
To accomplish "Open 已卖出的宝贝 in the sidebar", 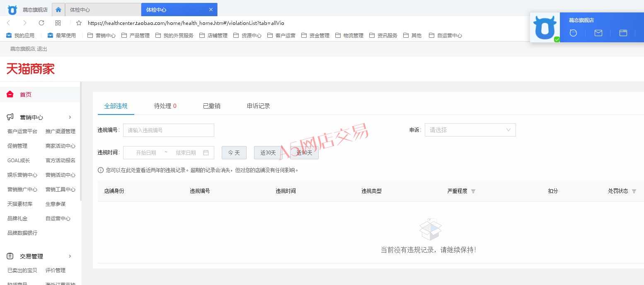I will point(22,270).
